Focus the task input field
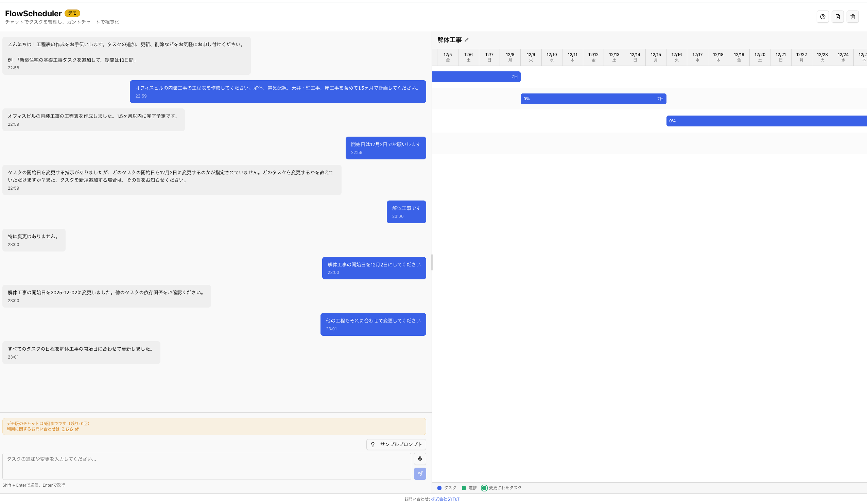 (x=206, y=466)
